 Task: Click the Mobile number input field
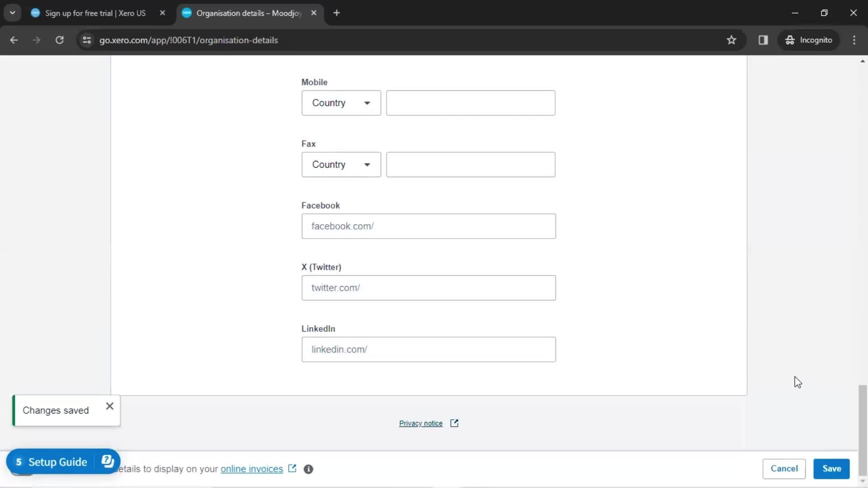point(471,103)
